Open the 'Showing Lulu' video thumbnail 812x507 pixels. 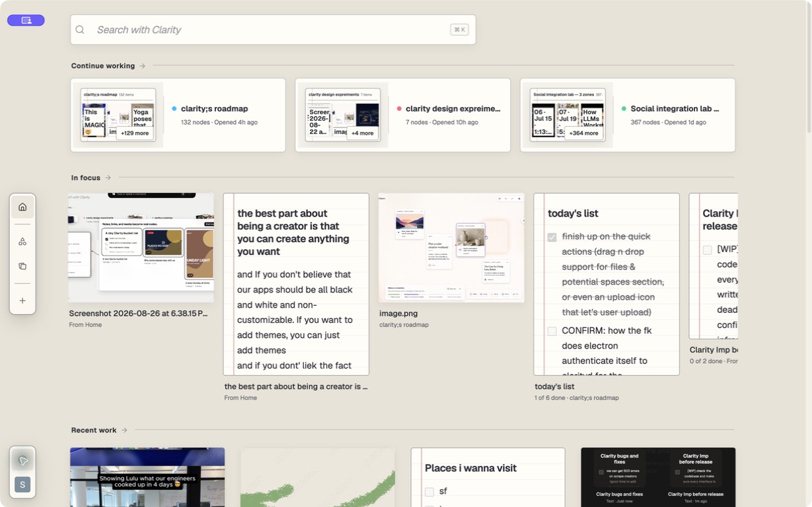(147, 477)
